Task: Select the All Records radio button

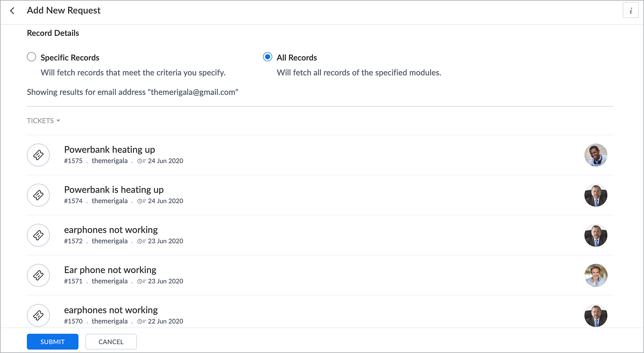Action: [x=268, y=57]
